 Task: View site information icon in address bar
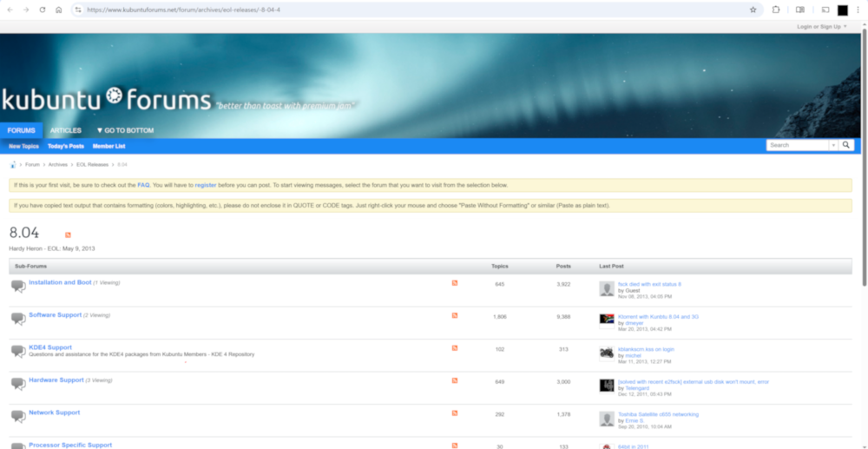(78, 10)
